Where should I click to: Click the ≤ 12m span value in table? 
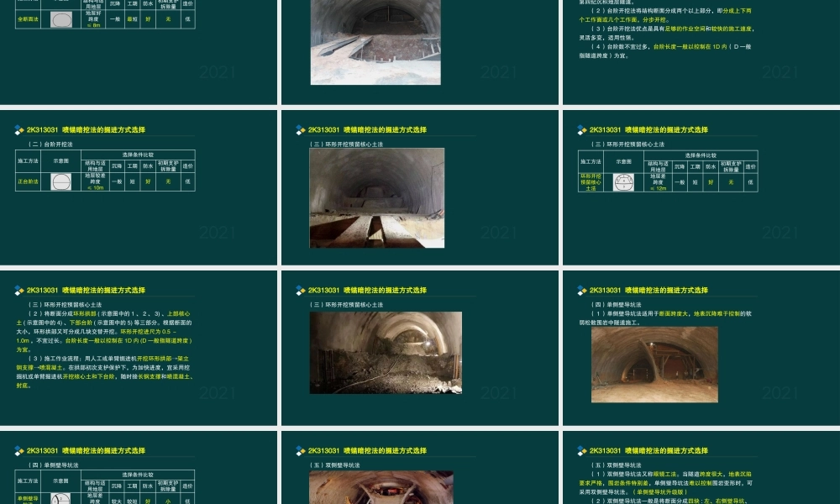[x=658, y=188]
